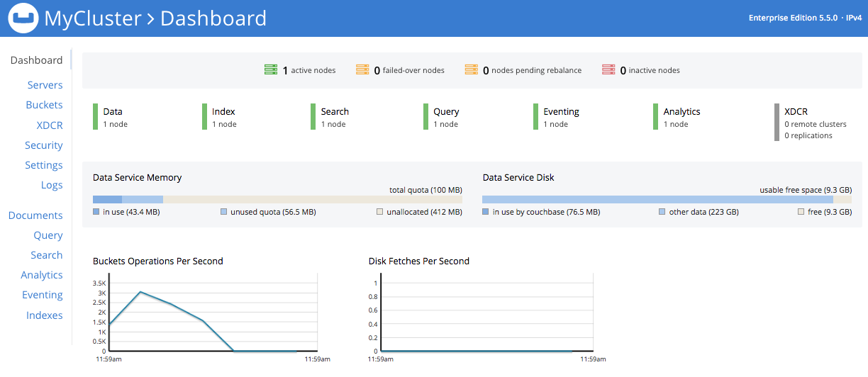
Task: Navigate to Settings in the sidebar
Action: click(x=44, y=165)
